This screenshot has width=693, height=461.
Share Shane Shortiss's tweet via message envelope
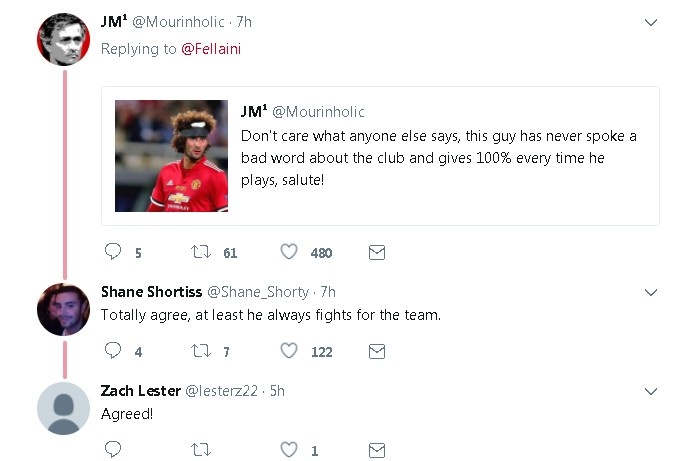(377, 351)
